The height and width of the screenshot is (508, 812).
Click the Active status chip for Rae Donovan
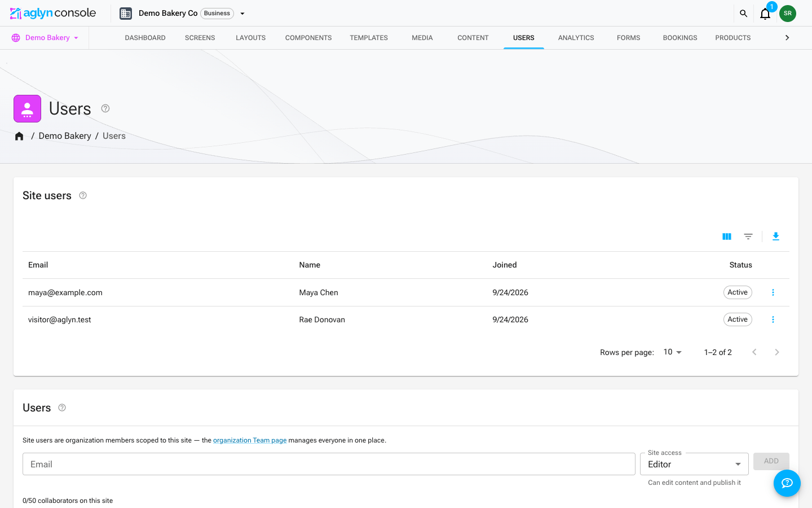tap(738, 319)
